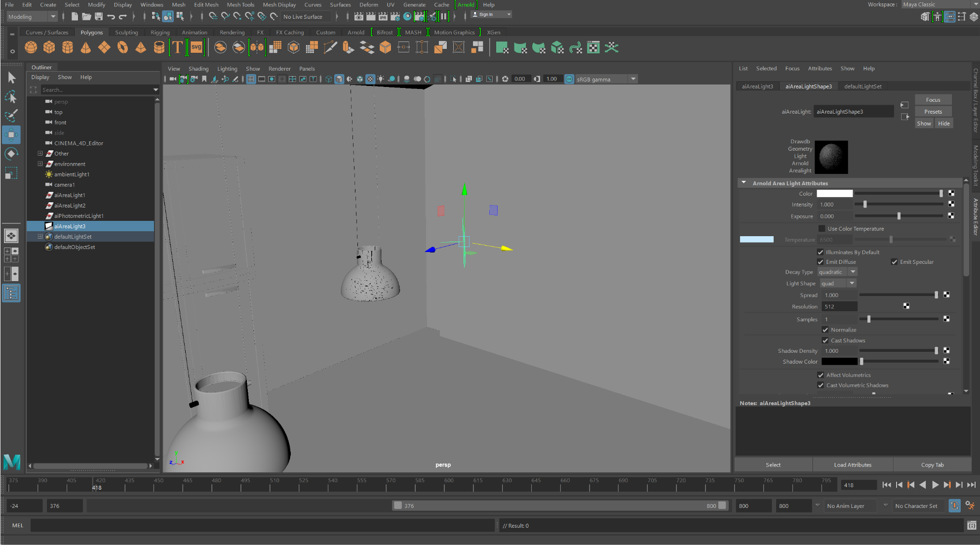
Task: Create a polygon cone from the shelf
Action: pos(85,47)
